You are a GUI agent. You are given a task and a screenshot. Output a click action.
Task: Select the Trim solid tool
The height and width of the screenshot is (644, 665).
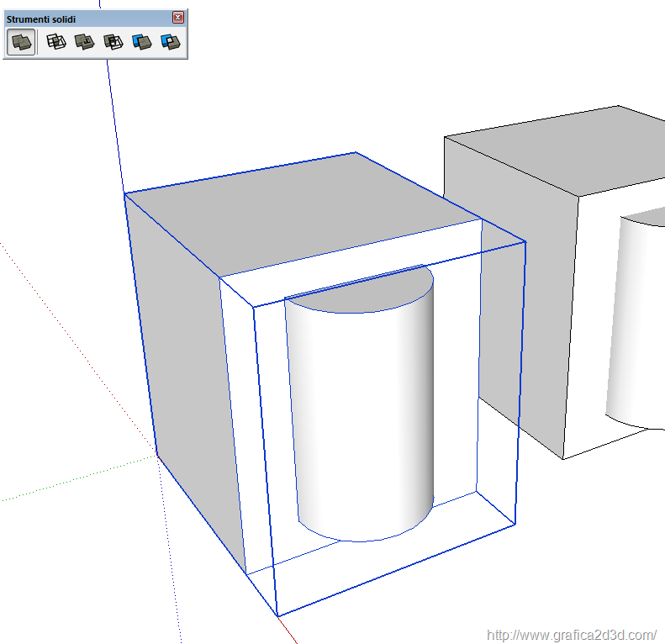click(141, 42)
